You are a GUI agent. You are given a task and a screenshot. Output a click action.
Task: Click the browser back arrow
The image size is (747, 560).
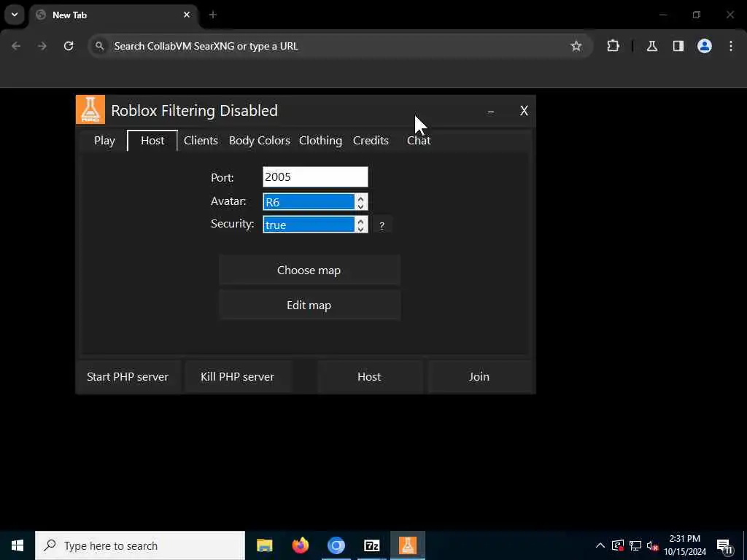click(x=16, y=46)
